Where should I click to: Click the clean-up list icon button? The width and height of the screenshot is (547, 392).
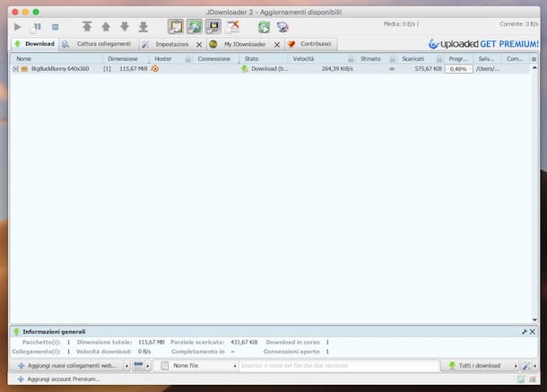138,365
